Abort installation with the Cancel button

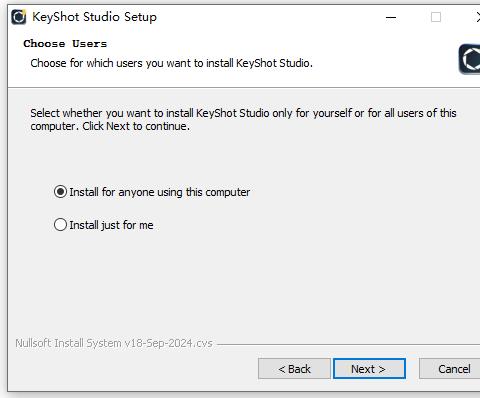coord(450,369)
